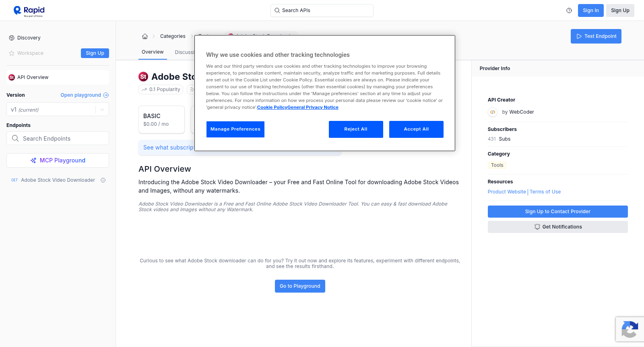Open the General Privacy Notice link

pos(313,107)
